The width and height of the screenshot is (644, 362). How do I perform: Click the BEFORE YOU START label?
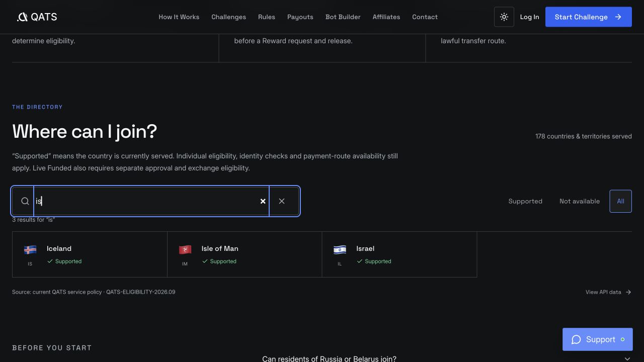coord(52,348)
